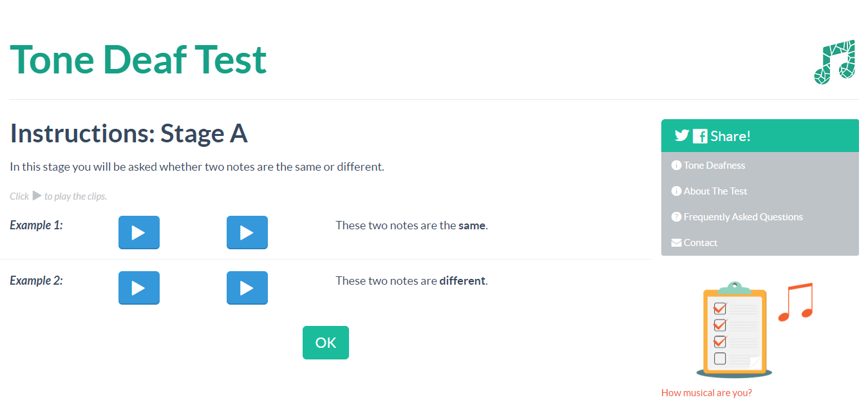Click the info icon beside About The Test

click(x=677, y=191)
